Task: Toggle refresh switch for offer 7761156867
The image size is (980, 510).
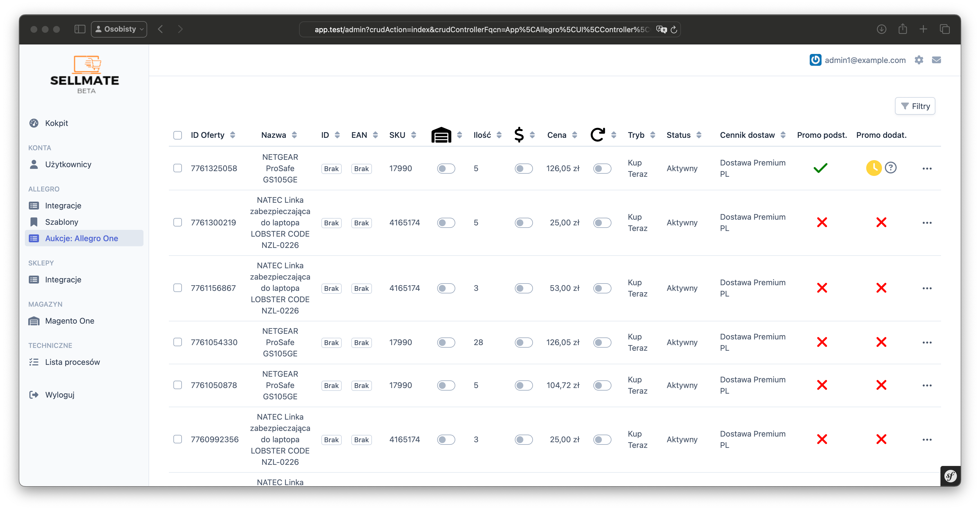Action: (x=602, y=288)
